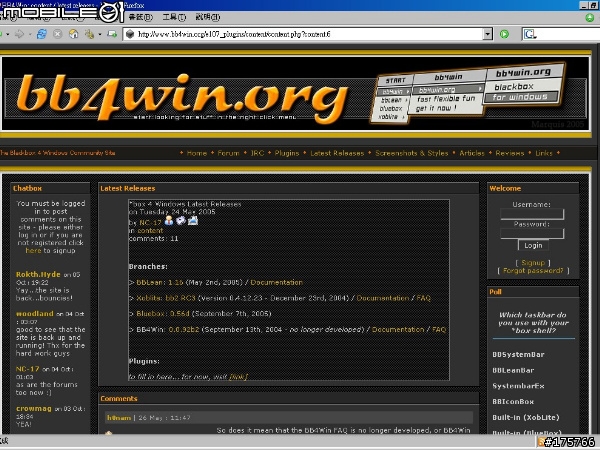This screenshot has width=600, height=450.
Task: Click the email icon beside NC-17
Action: click(181, 220)
